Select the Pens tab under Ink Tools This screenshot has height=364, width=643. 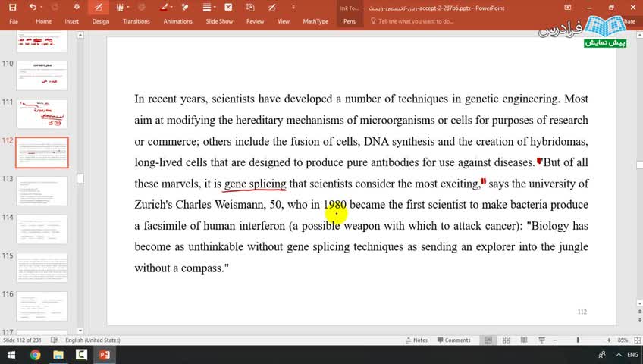(350, 21)
